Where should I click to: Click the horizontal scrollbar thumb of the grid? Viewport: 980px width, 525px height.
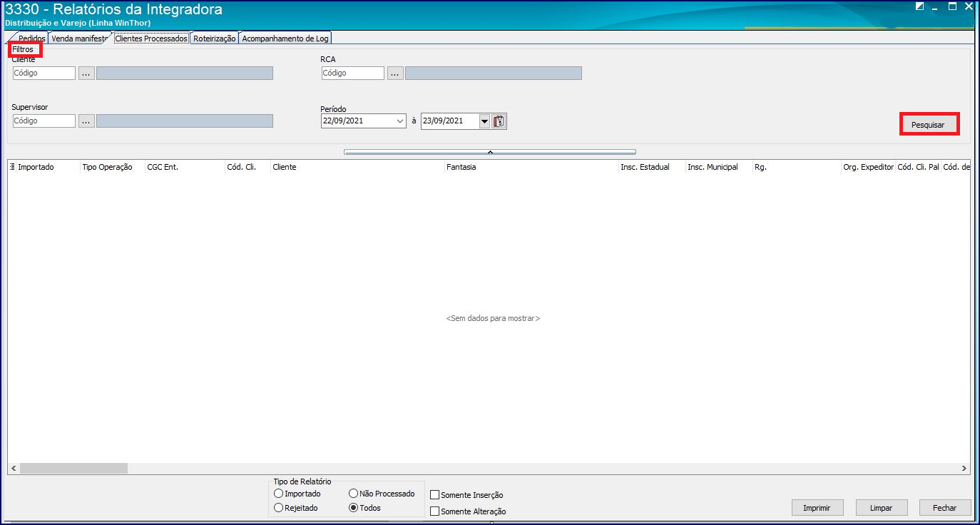tap(73, 469)
